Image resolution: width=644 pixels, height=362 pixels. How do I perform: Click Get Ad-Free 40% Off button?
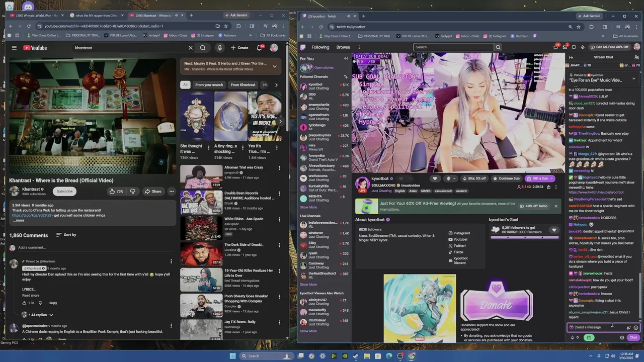tap(609, 47)
